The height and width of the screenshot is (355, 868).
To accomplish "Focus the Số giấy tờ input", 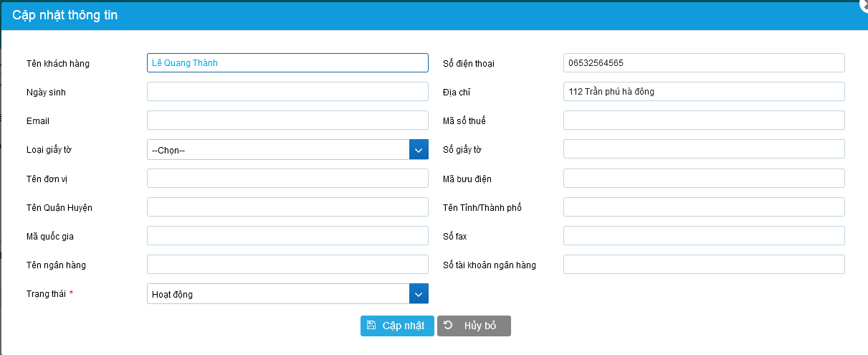I will (703, 149).
